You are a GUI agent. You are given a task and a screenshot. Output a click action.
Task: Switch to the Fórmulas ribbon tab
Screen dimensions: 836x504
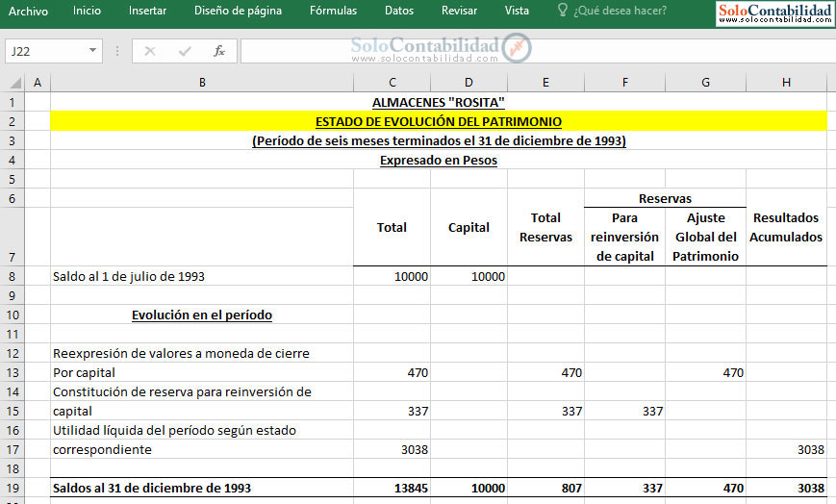click(x=333, y=11)
